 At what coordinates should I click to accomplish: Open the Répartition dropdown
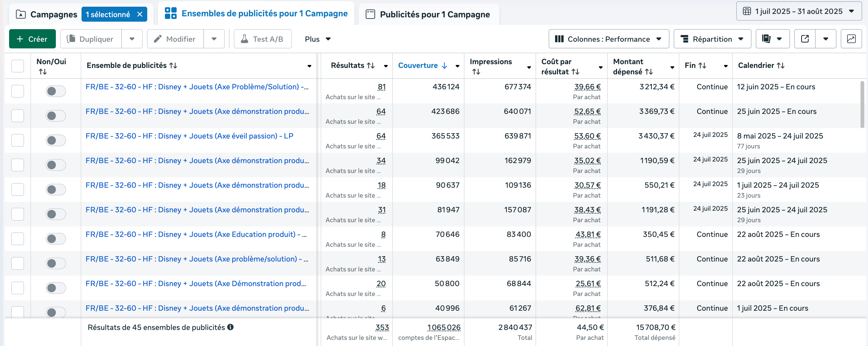pyautogui.click(x=712, y=39)
